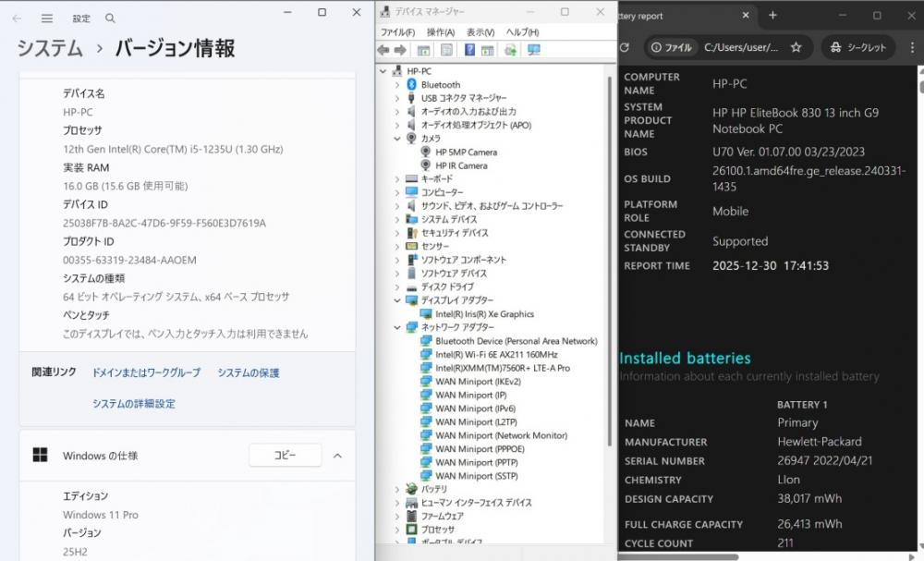Click reload icon in browser toolbar
The width and height of the screenshot is (924, 561).
(x=625, y=47)
